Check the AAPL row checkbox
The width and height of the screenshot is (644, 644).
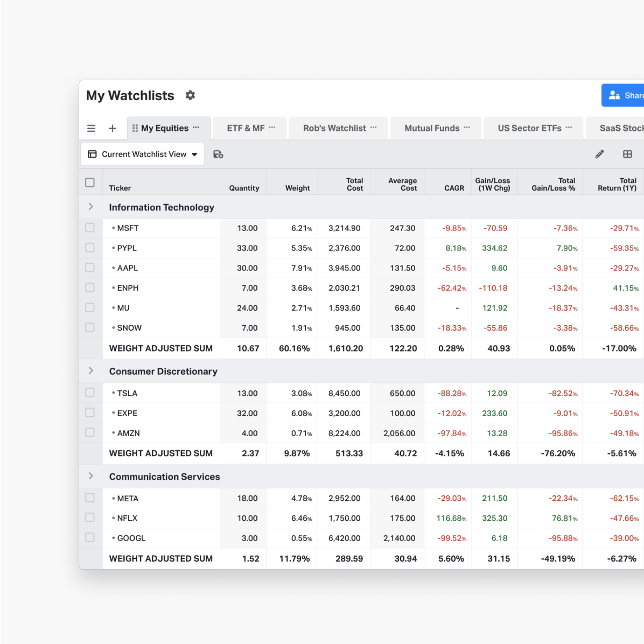click(90, 268)
